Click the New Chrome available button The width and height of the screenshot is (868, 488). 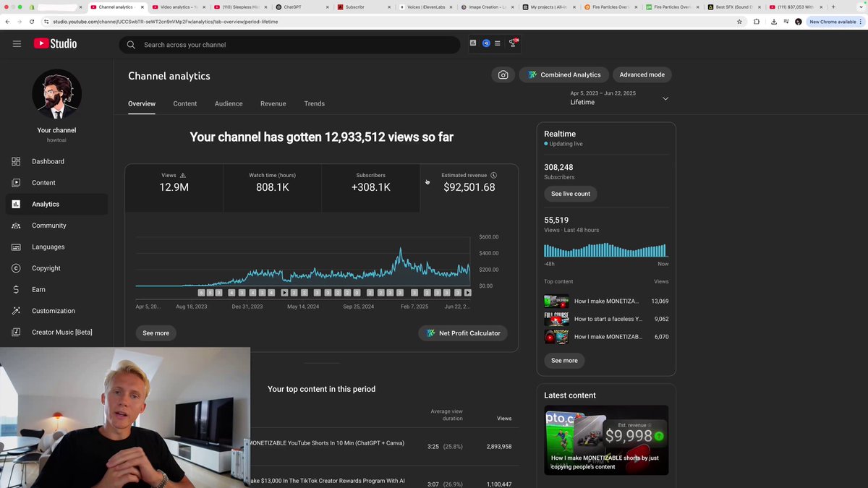[835, 22]
